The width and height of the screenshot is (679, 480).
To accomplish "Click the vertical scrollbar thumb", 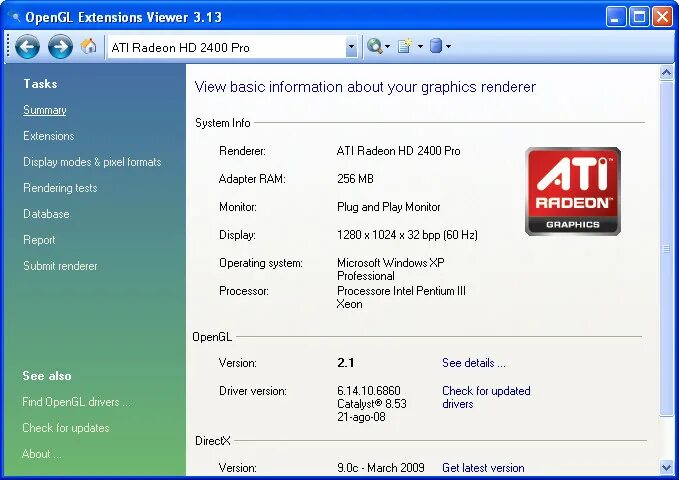I will [x=666, y=249].
